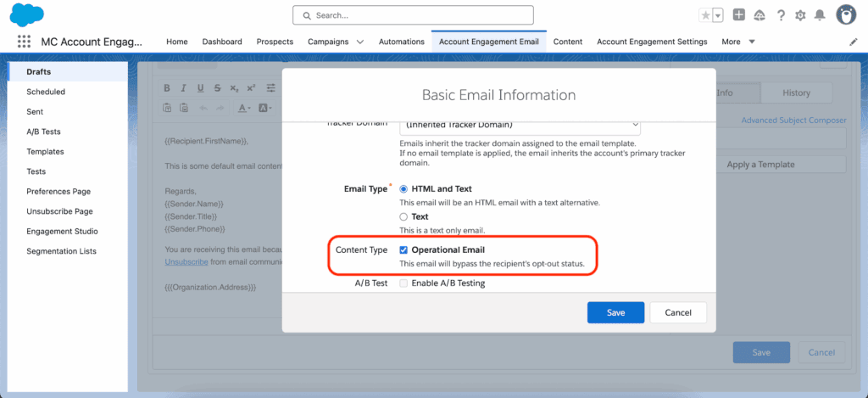Toggle underline in the editor toolbar
The width and height of the screenshot is (868, 398).
tap(200, 88)
